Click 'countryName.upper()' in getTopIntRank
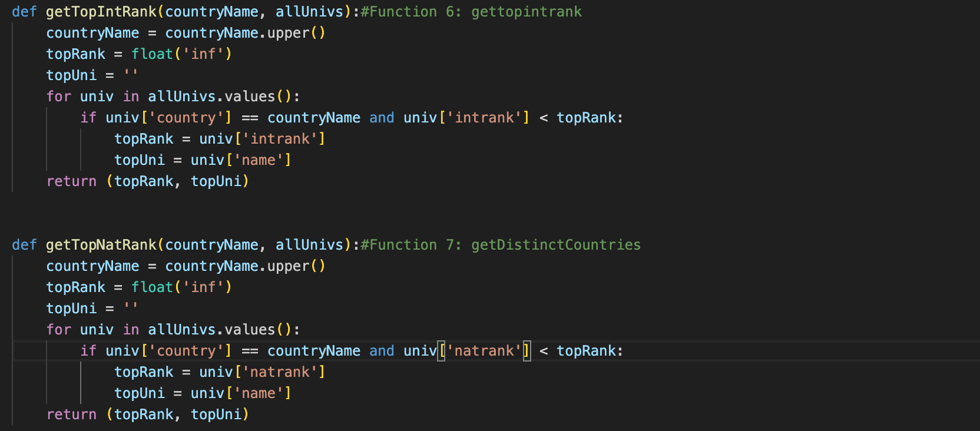 (x=245, y=33)
